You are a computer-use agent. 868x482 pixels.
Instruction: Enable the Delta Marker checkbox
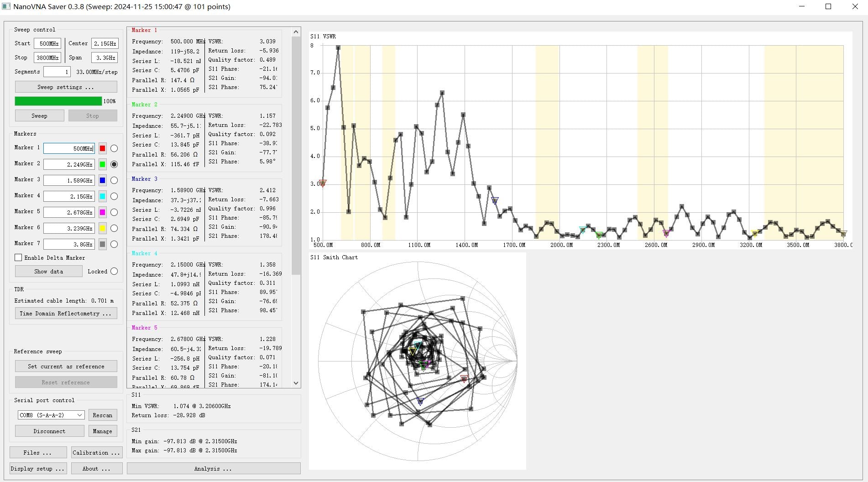pyautogui.click(x=18, y=257)
